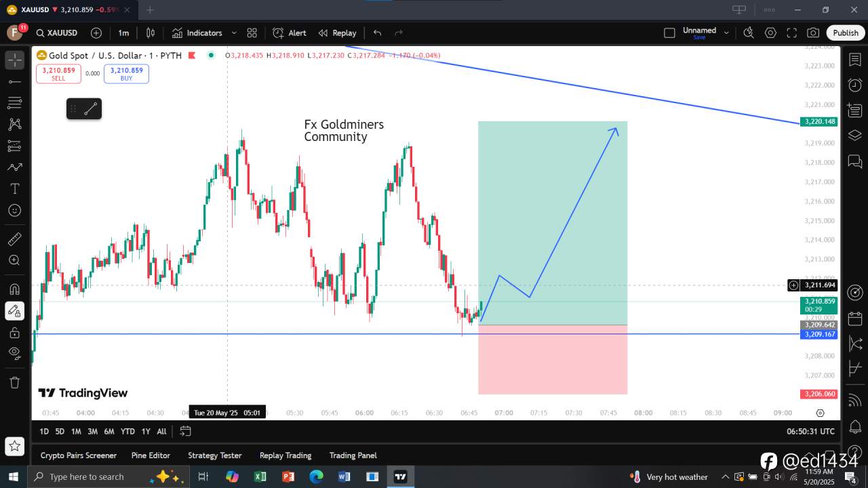868x488 pixels.
Task: Open the object tree layers panel
Action: click(855, 136)
